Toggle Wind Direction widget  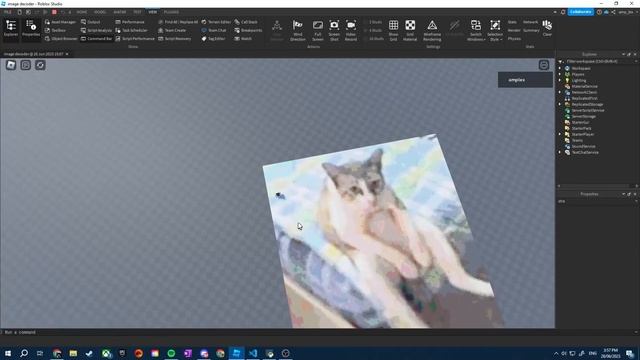298,30
